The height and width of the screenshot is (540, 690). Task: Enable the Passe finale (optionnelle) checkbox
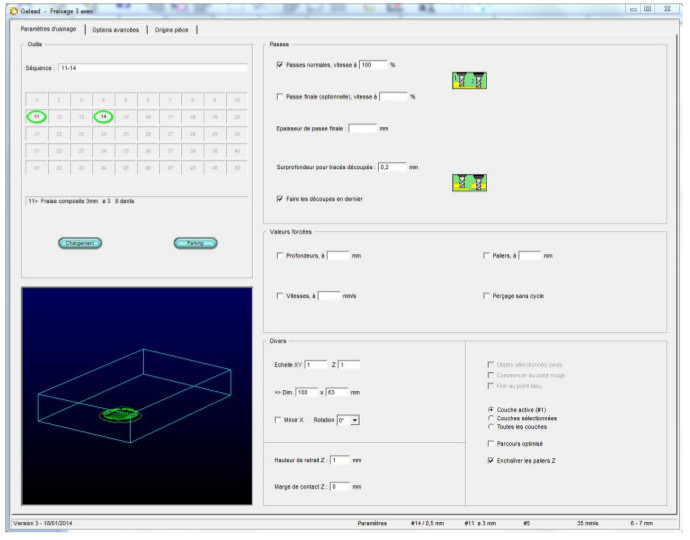(280, 97)
